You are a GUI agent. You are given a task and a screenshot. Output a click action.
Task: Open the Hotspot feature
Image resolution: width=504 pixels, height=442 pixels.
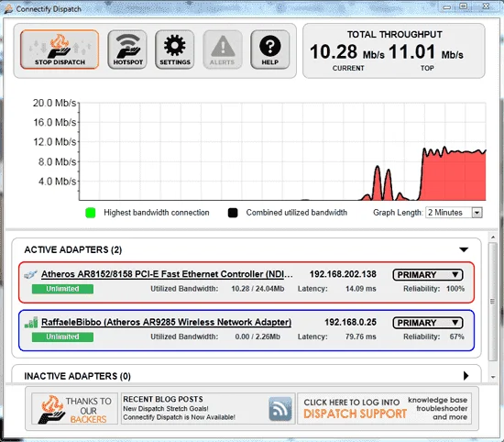[127, 50]
